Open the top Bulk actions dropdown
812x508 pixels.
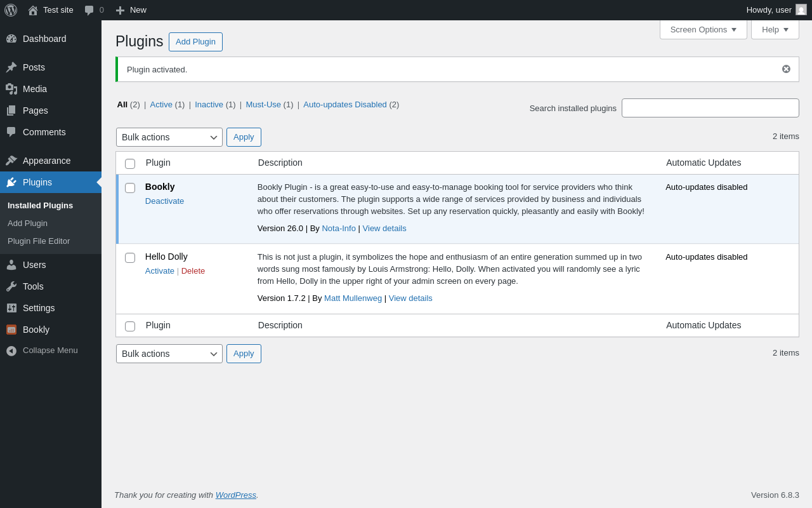[169, 137]
